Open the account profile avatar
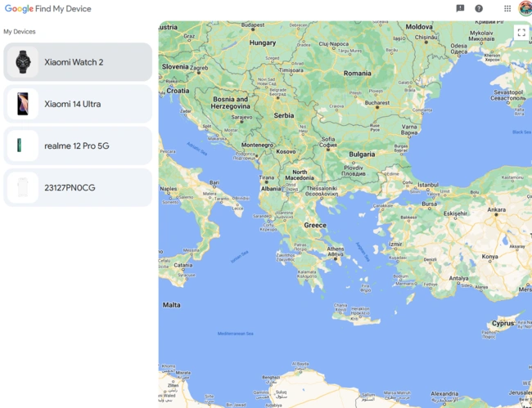The image size is (532, 408). tap(525, 8)
